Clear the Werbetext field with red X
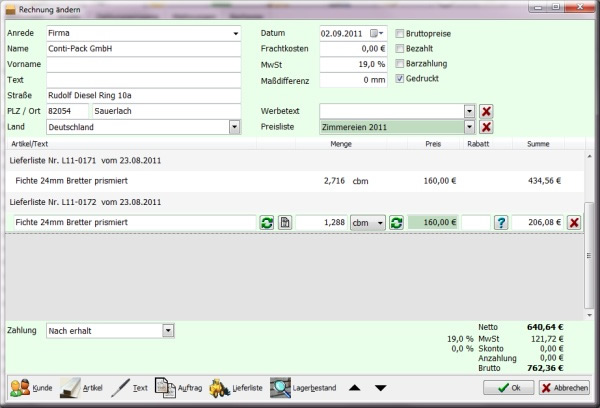600x408 pixels. (x=486, y=111)
